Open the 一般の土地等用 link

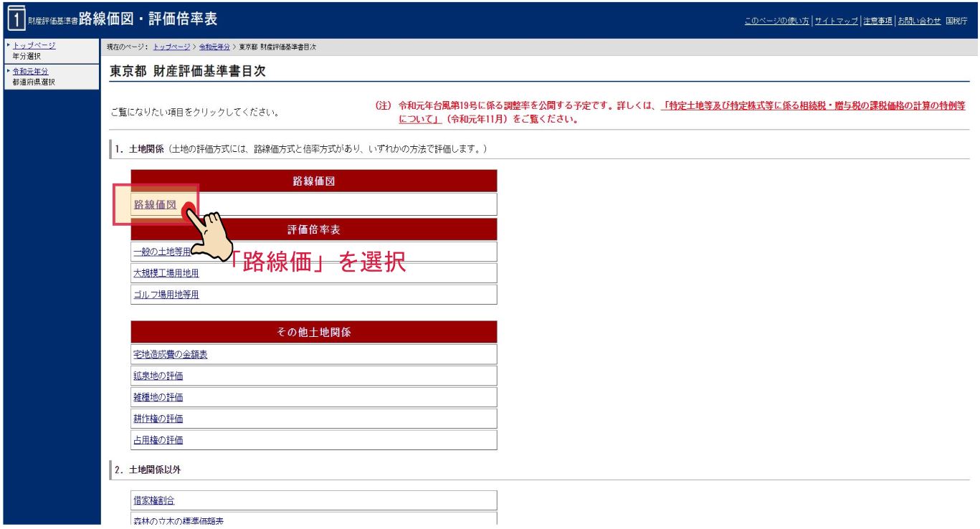point(163,252)
